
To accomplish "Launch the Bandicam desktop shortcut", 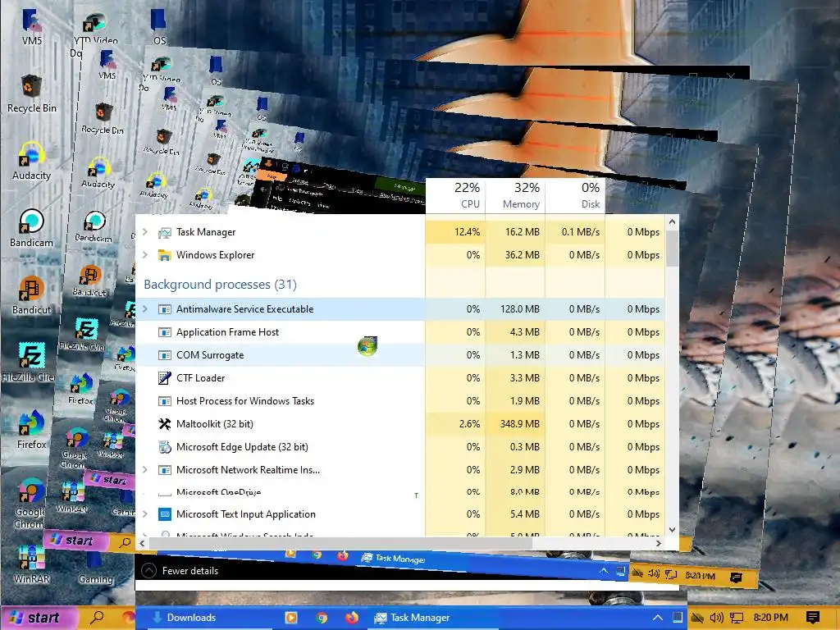I will 32,228.
